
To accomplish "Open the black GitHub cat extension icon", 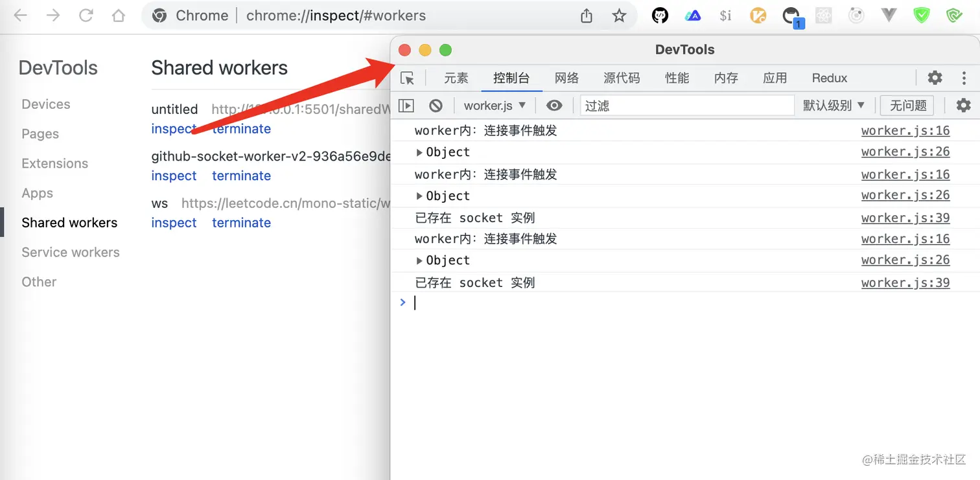I will [x=660, y=16].
